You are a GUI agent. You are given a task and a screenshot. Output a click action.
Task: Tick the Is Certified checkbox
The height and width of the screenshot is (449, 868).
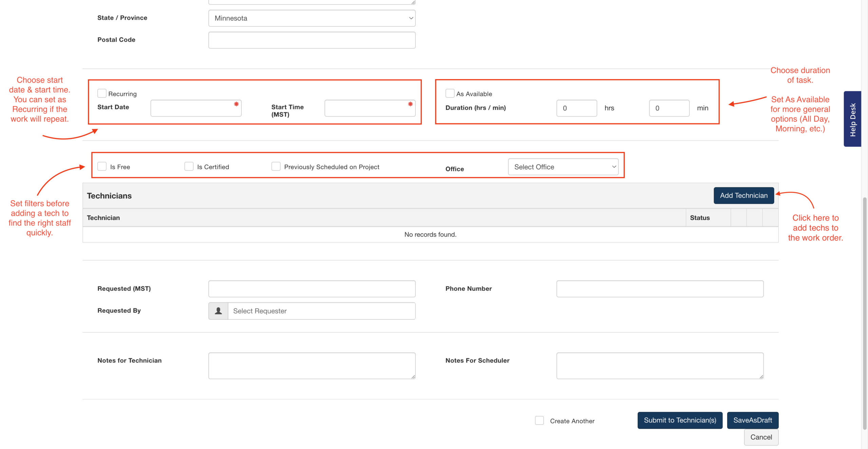[189, 167]
